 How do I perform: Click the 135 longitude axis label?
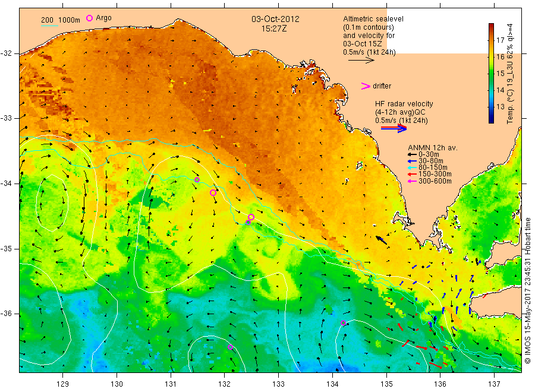point(386,384)
